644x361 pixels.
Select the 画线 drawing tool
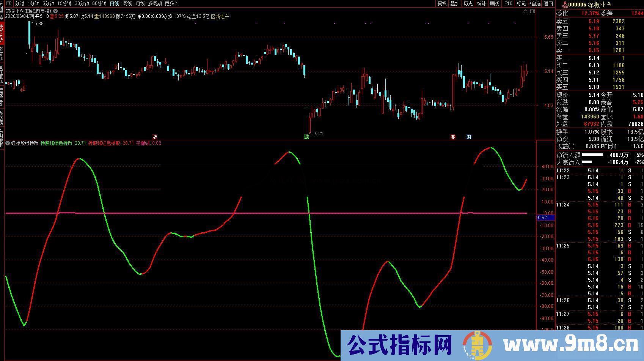[495, 3]
